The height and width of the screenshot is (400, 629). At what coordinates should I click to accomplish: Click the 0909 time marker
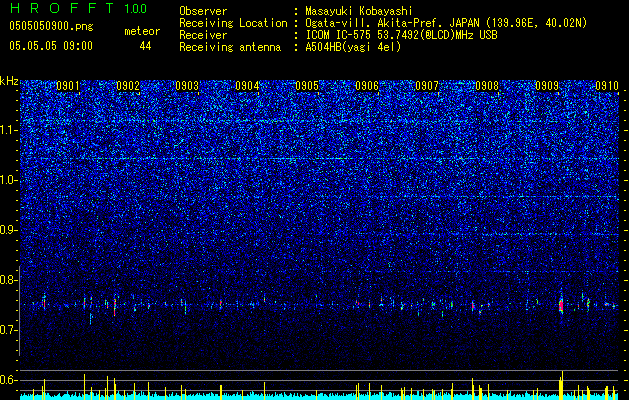547,86
